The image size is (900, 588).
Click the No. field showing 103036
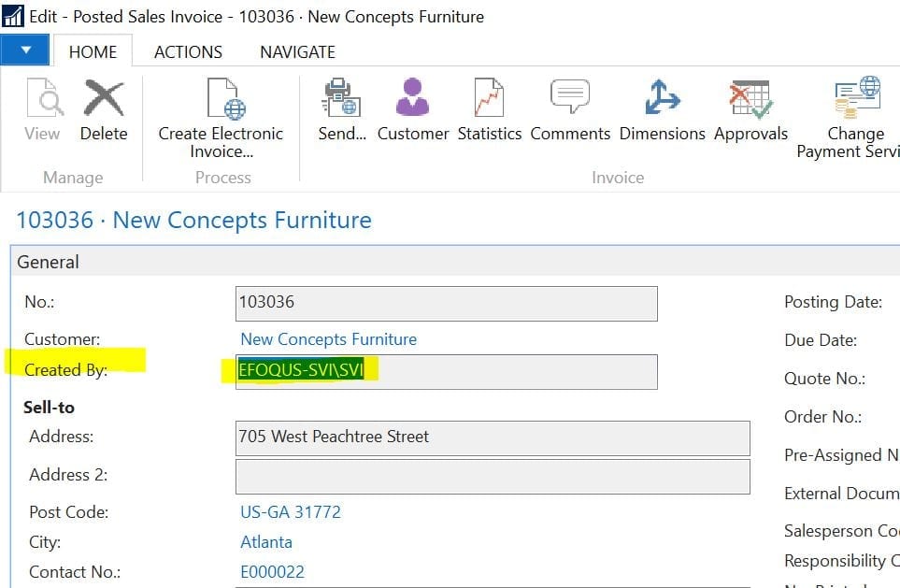[447, 303]
